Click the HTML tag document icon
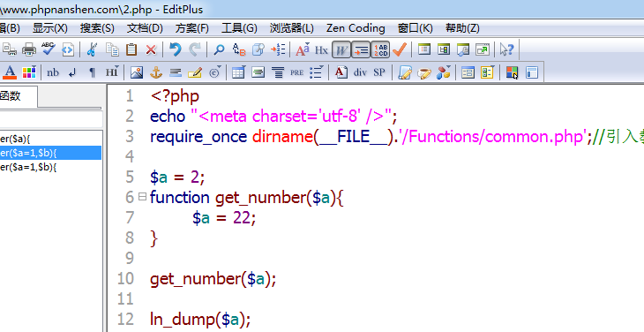Screen dimensions: 644x332 tap(68, 49)
